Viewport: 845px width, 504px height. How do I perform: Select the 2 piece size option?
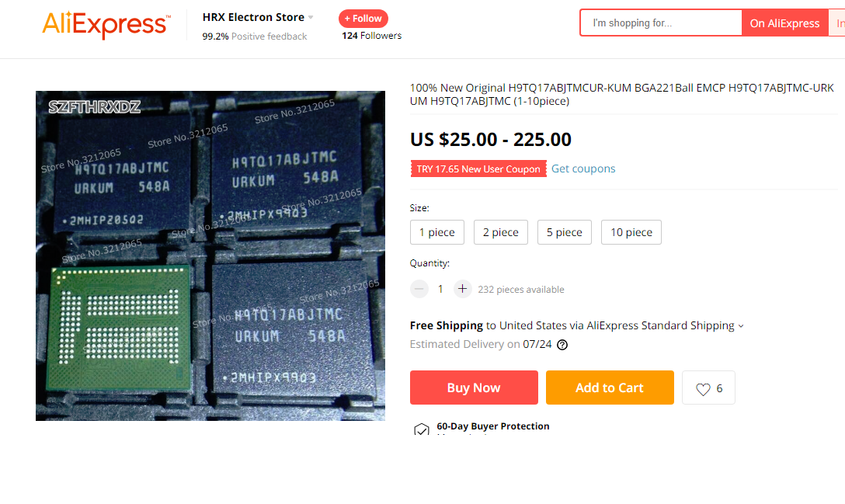tap(501, 232)
